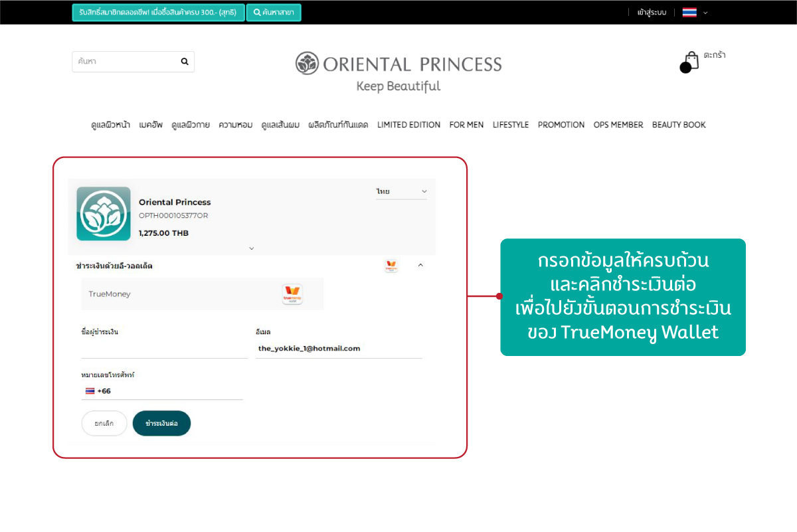The width and height of the screenshot is (797, 532).
Task: Click the Oriental Princess header logo
Action: coord(398,72)
